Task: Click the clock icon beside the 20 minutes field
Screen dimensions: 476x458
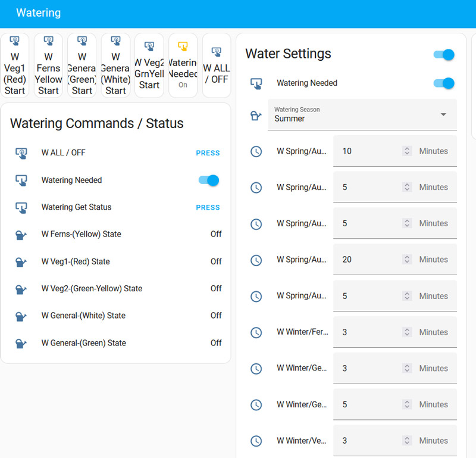Action: click(256, 260)
